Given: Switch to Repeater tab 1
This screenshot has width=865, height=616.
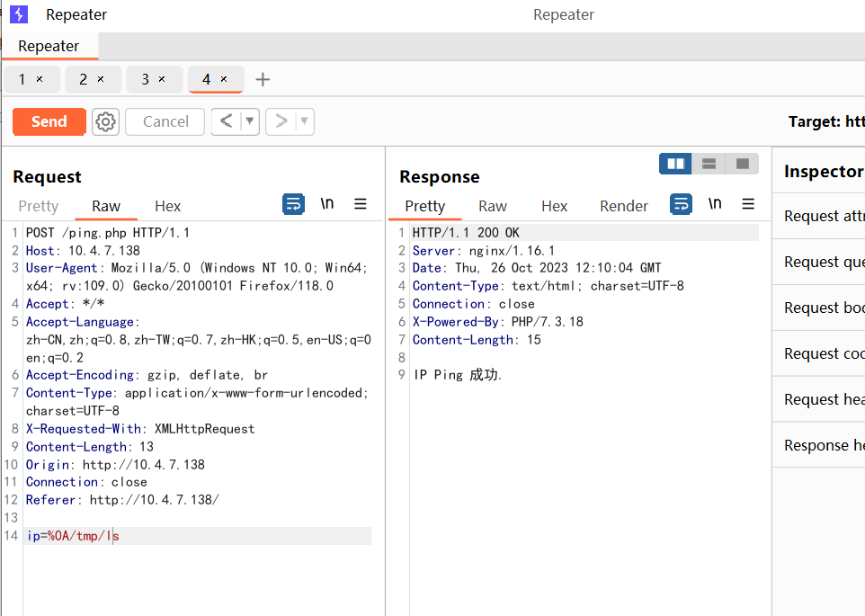Looking at the screenshot, I should point(22,79).
